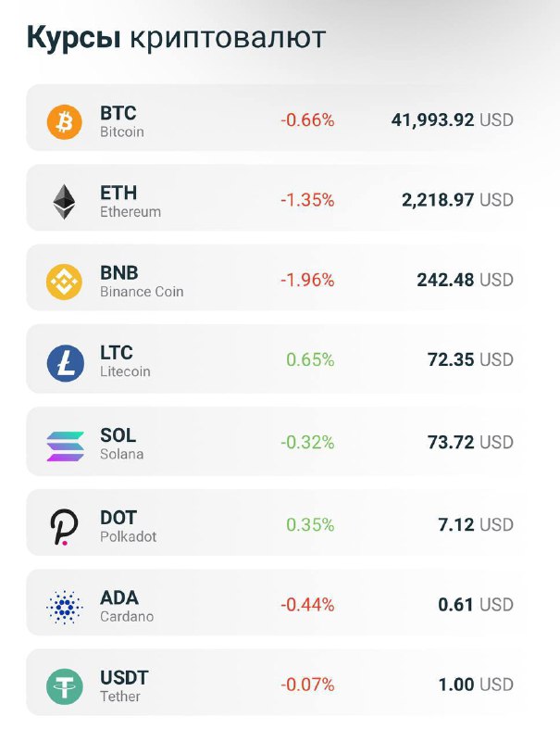Image resolution: width=560 pixels, height=741 pixels.
Task: Click the blue Litecoin logo icon
Action: click(x=65, y=362)
